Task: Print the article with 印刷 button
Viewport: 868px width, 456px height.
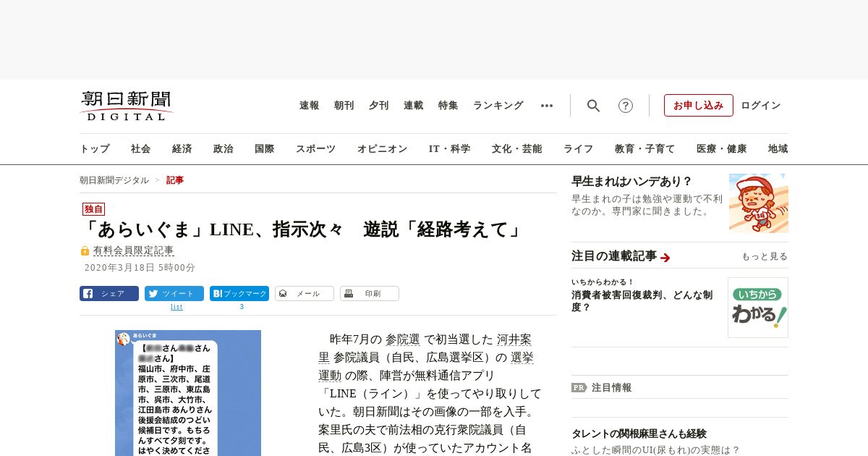Action: (370, 294)
